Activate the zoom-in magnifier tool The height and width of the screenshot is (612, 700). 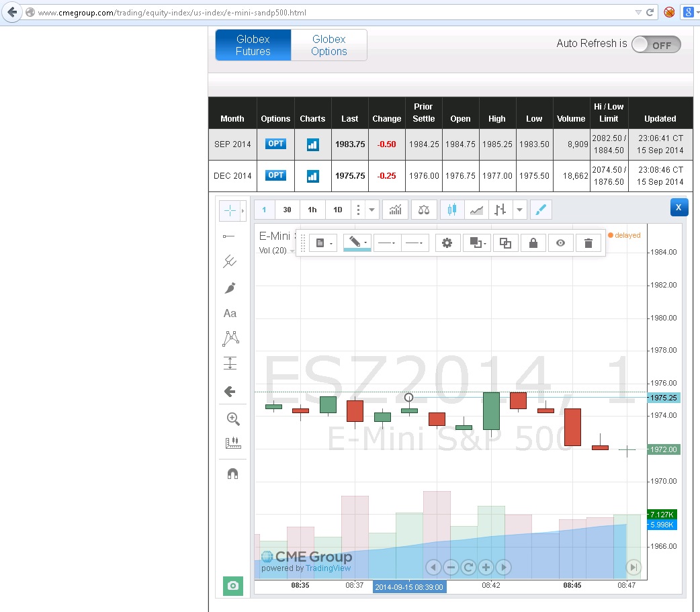click(233, 419)
